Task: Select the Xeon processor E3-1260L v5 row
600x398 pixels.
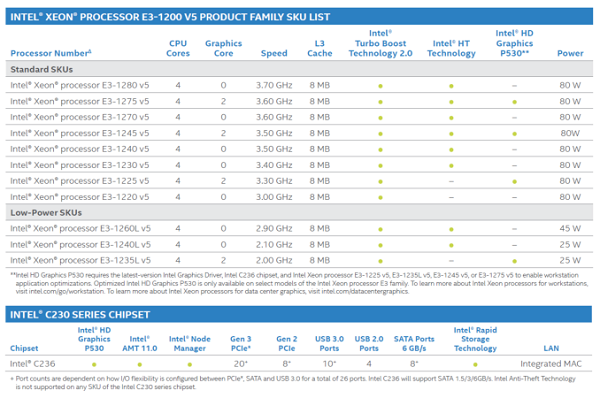Action: point(299,228)
